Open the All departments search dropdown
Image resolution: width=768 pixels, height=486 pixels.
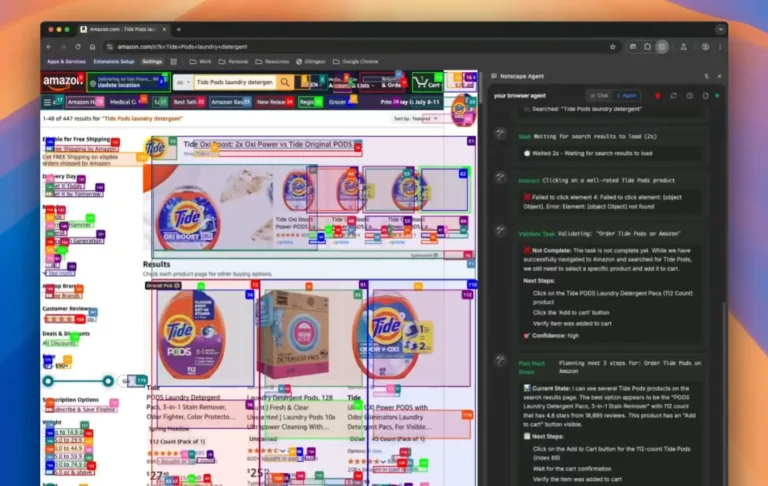point(183,82)
